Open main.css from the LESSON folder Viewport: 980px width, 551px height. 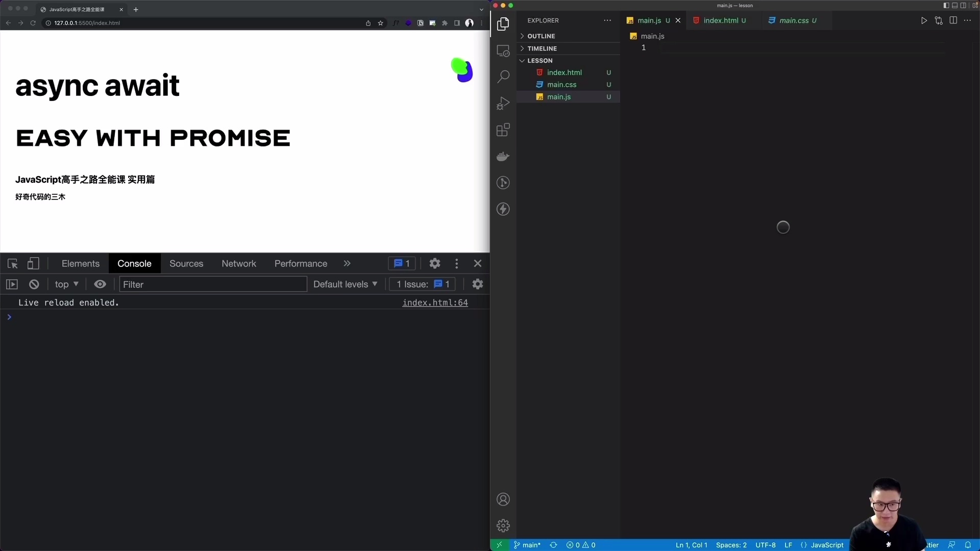point(562,84)
